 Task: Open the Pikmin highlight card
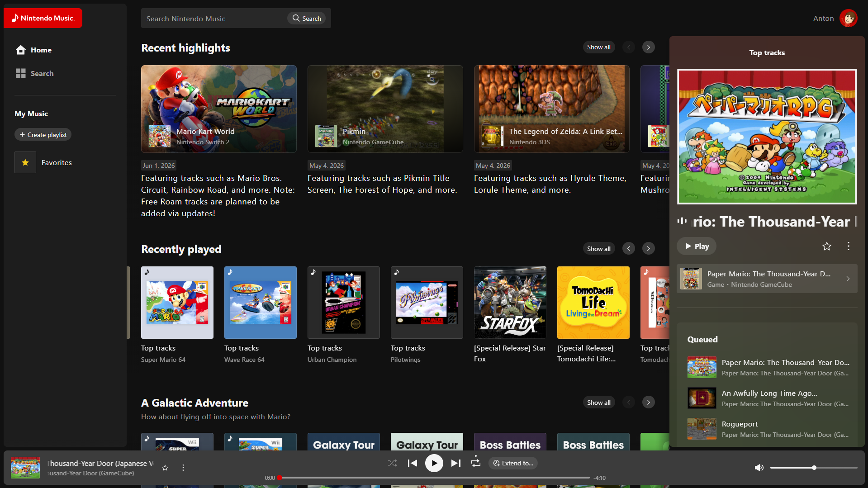click(x=385, y=109)
